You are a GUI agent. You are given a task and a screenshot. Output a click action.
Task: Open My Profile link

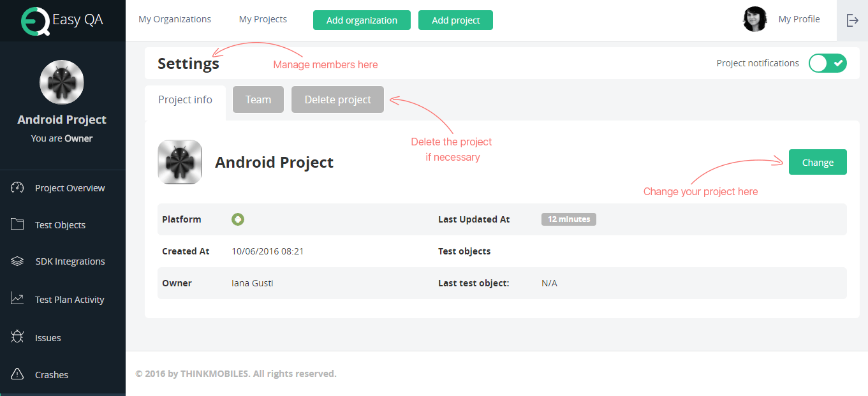coord(799,19)
